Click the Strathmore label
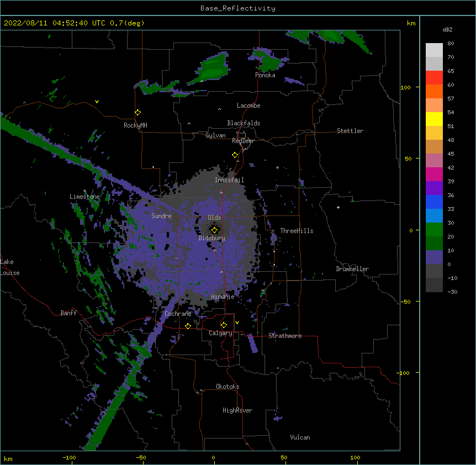 pos(285,336)
